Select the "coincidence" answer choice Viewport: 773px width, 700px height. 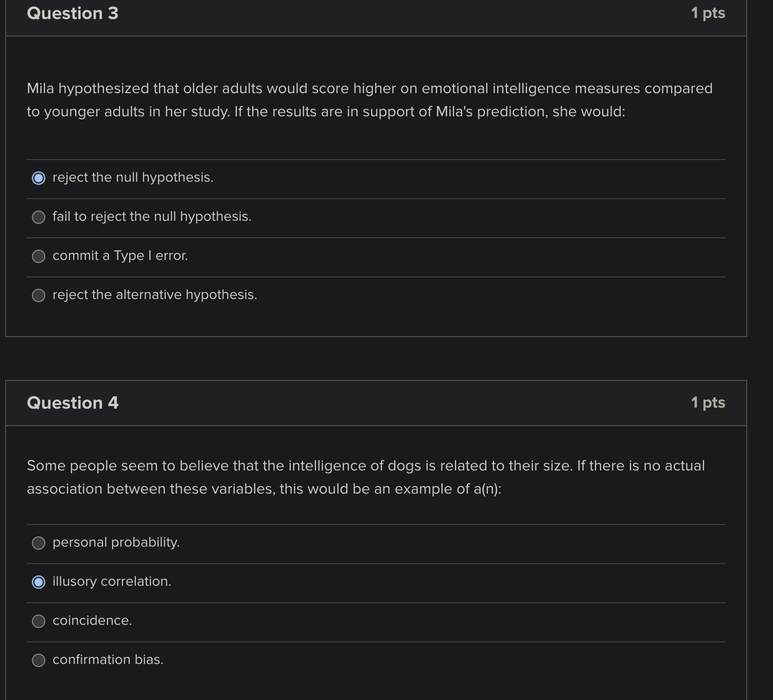pos(39,621)
